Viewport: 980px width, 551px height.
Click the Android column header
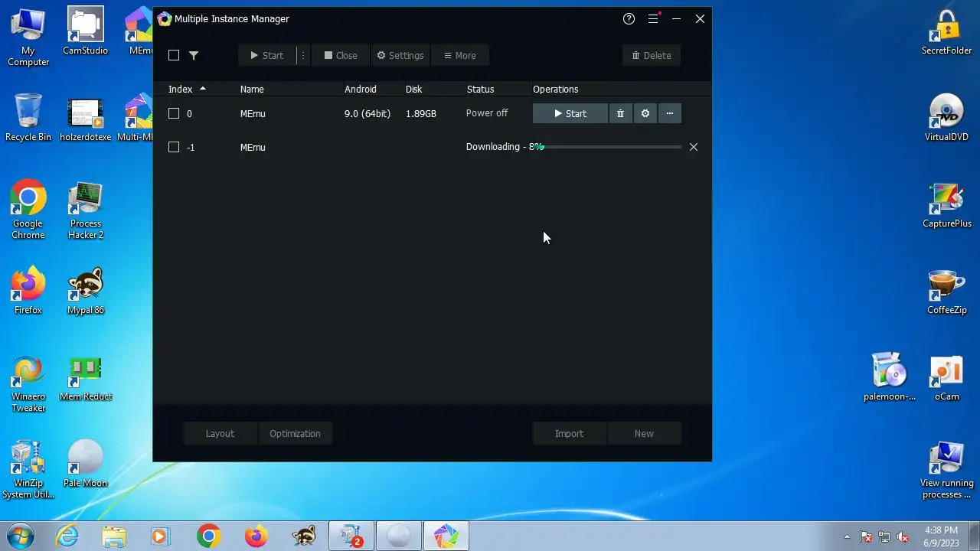[x=361, y=89]
